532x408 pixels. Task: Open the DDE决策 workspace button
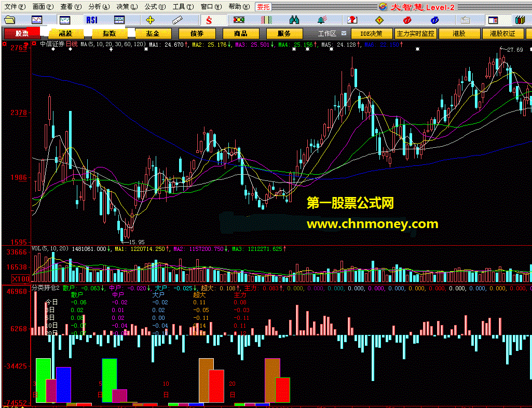pyautogui.click(x=371, y=34)
